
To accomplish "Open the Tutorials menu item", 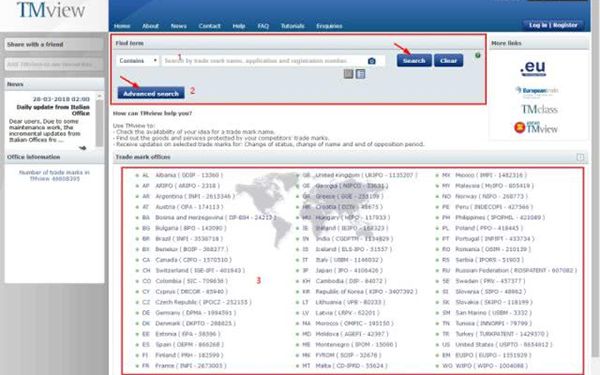I will click(292, 26).
